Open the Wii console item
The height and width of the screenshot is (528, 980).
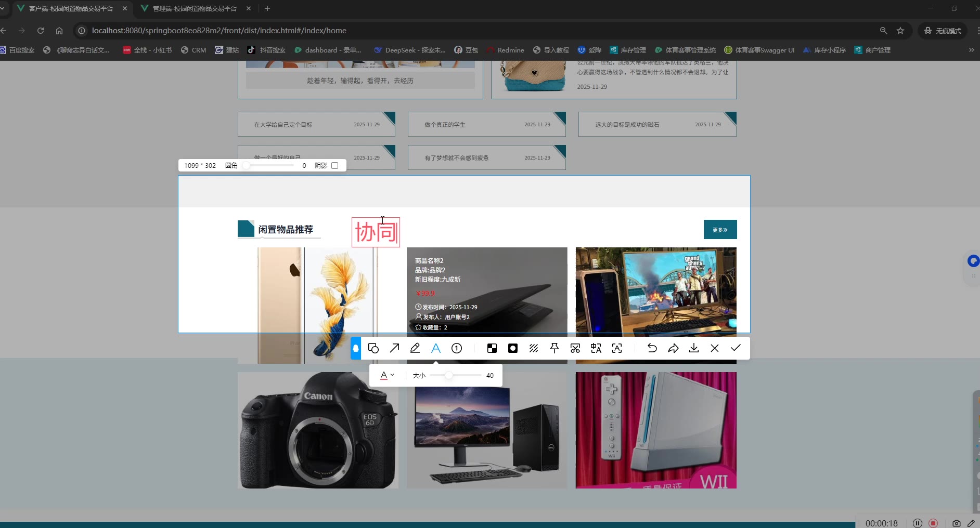pos(656,430)
